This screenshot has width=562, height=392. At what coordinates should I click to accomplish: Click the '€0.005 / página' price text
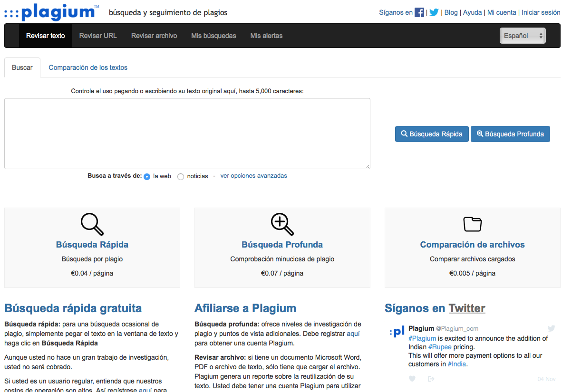(x=473, y=273)
